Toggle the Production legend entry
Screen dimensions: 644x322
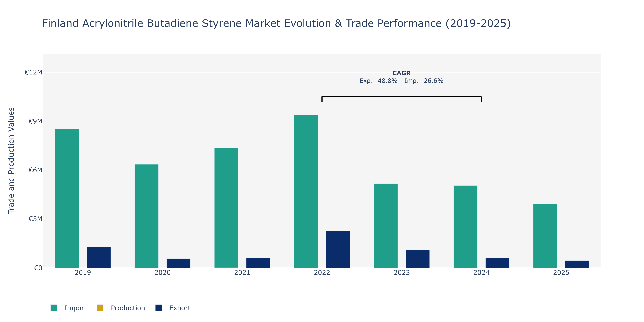pyautogui.click(x=121, y=308)
